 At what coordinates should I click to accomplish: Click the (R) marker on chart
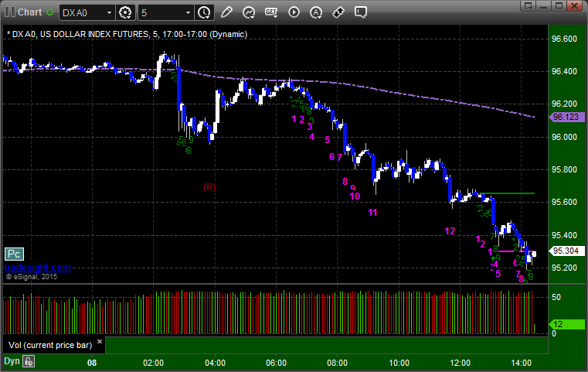209,187
